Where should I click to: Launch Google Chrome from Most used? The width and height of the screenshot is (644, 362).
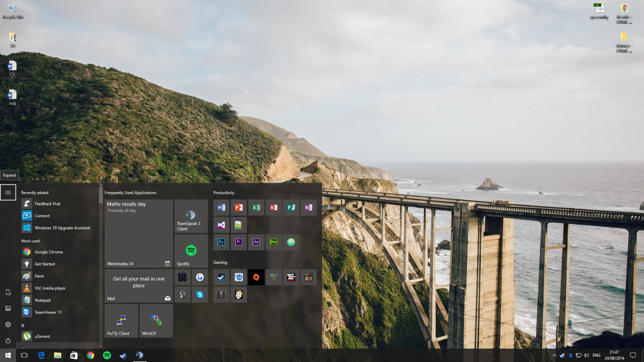click(59, 252)
